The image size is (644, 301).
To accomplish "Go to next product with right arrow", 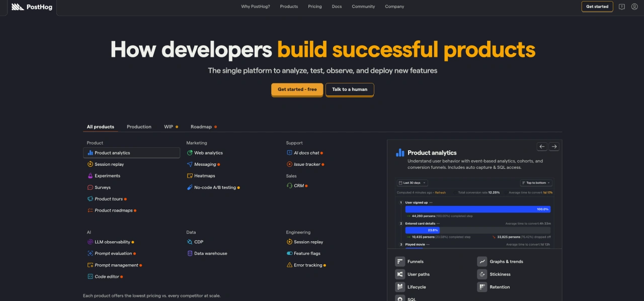I will click(554, 147).
